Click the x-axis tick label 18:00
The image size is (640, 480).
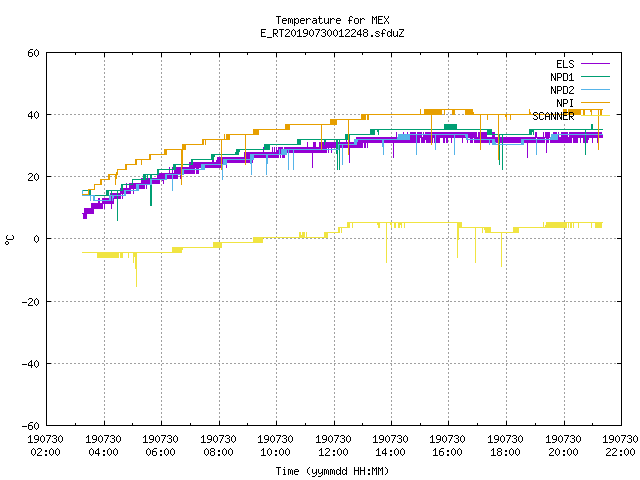point(506,452)
